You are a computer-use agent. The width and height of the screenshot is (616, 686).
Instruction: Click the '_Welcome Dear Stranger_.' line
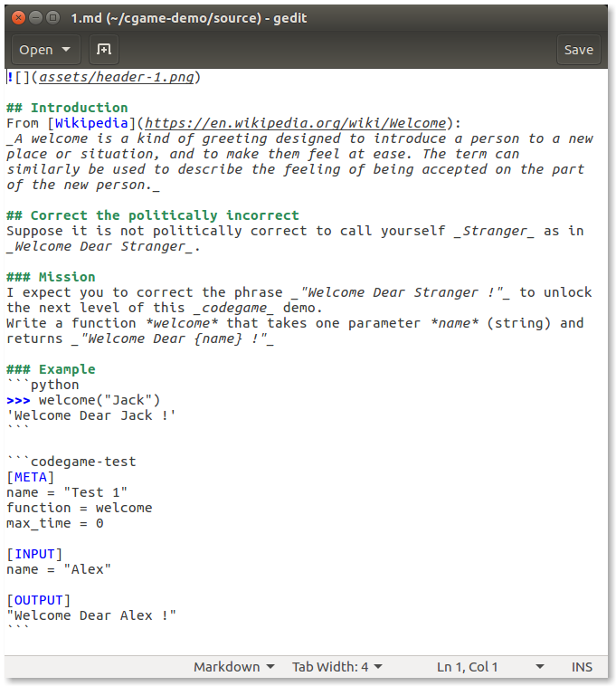click(x=104, y=246)
